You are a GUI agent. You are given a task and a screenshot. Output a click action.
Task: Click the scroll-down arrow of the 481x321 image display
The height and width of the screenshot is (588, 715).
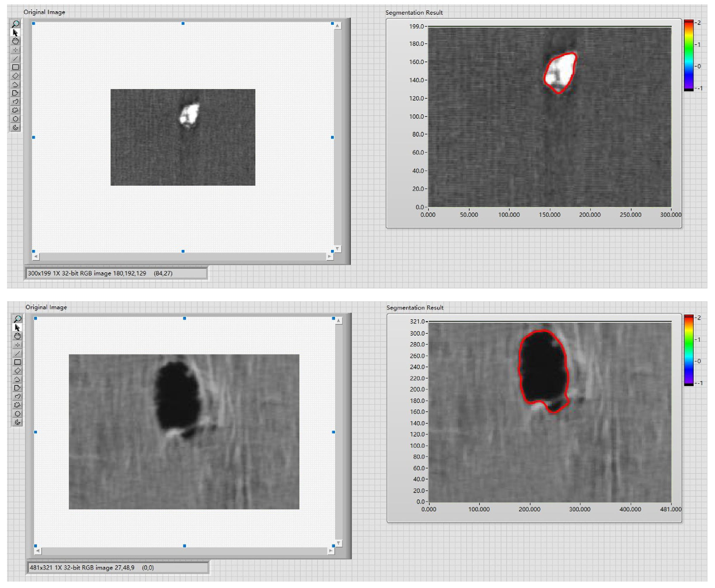click(x=339, y=543)
